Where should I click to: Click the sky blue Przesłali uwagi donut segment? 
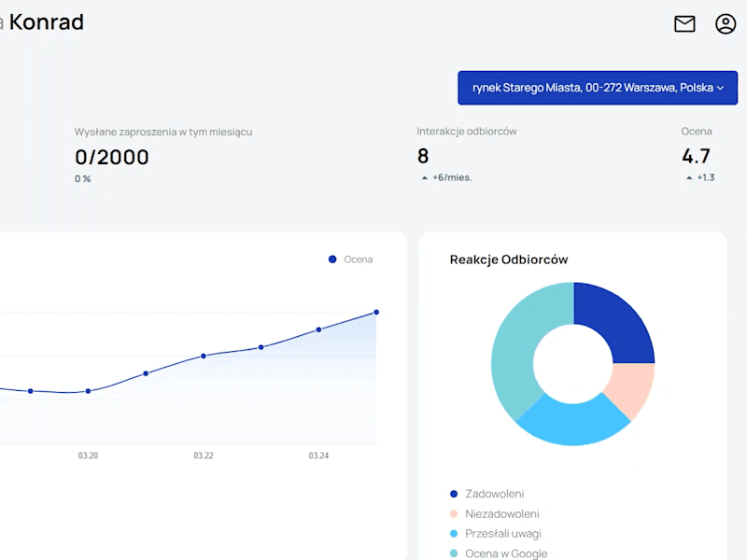pyautogui.click(x=573, y=422)
